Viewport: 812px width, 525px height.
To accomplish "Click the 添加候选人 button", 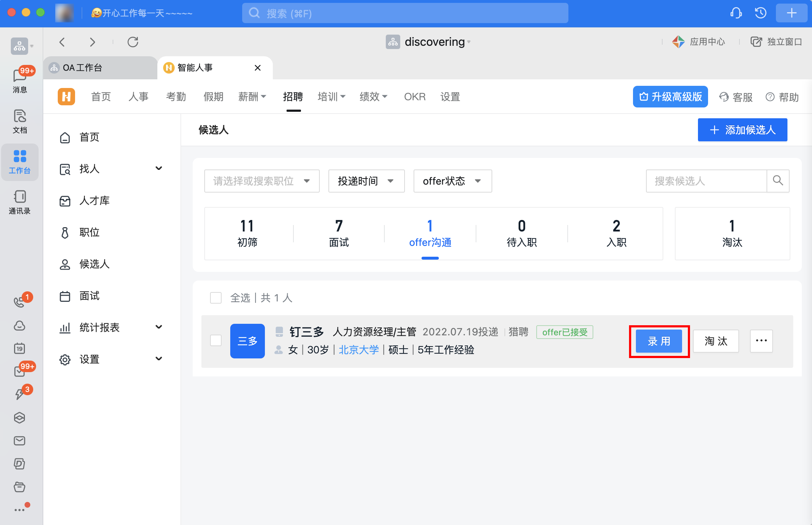I will [742, 130].
